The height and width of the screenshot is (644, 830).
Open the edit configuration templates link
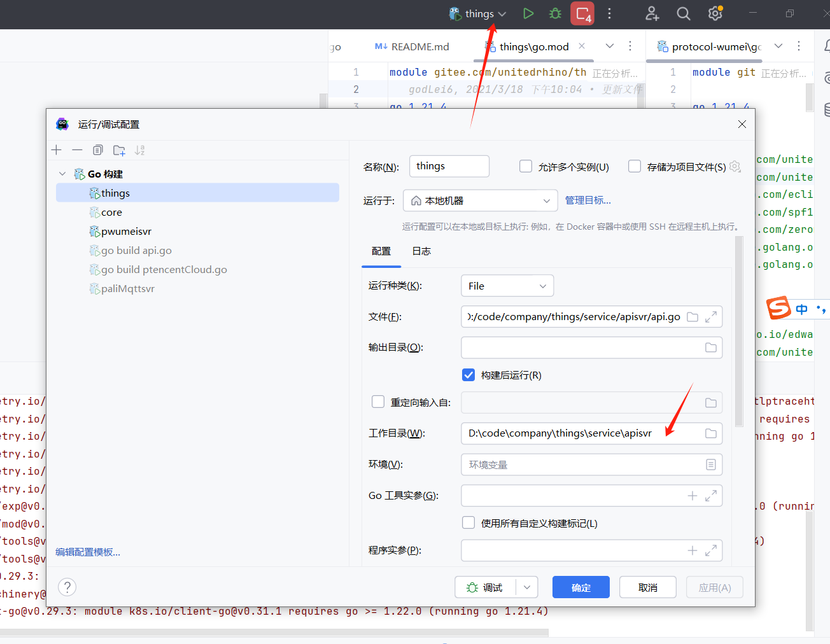(88, 552)
